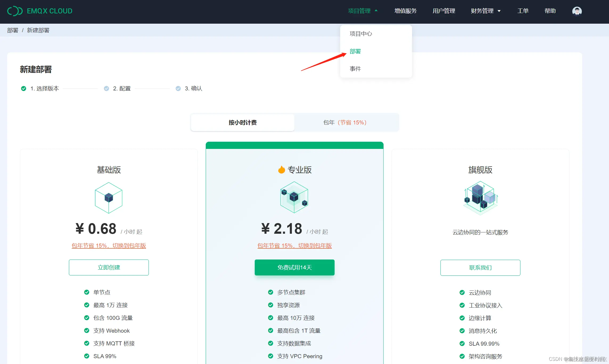Open the 增值服务 menu item

405,11
